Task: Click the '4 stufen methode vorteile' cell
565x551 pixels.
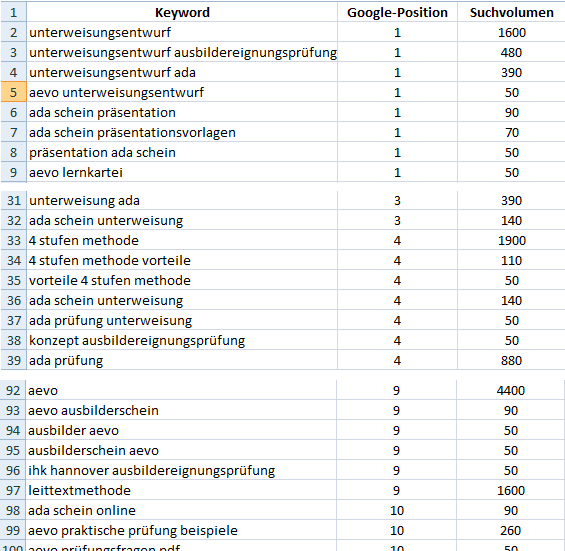Action: click(182, 261)
